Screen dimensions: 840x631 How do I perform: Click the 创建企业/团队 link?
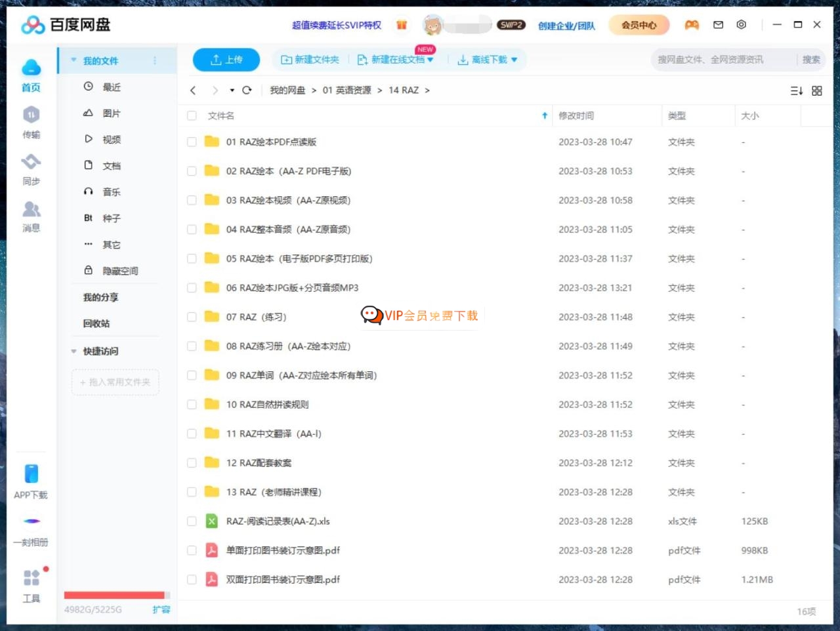566,26
